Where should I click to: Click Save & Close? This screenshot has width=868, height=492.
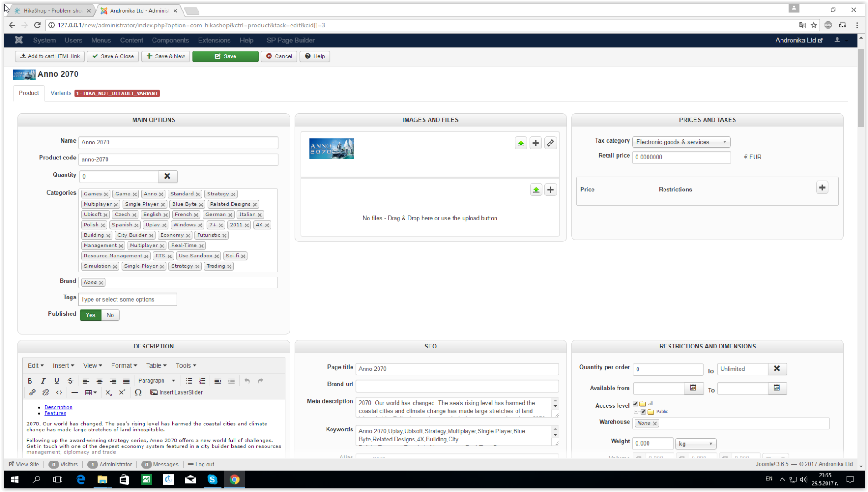coord(113,56)
